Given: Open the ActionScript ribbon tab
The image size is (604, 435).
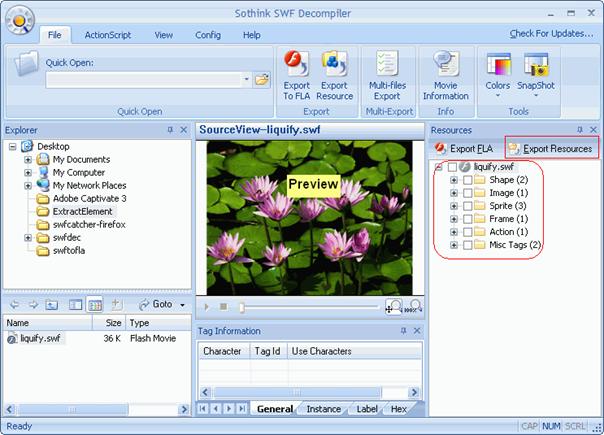Looking at the screenshot, I should point(107,35).
